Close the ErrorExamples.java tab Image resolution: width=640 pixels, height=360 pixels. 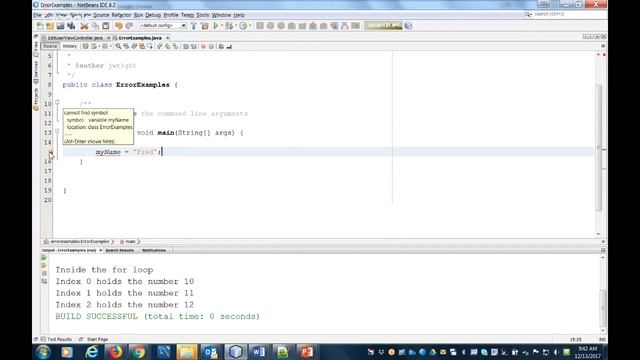pyautogui.click(x=168, y=38)
